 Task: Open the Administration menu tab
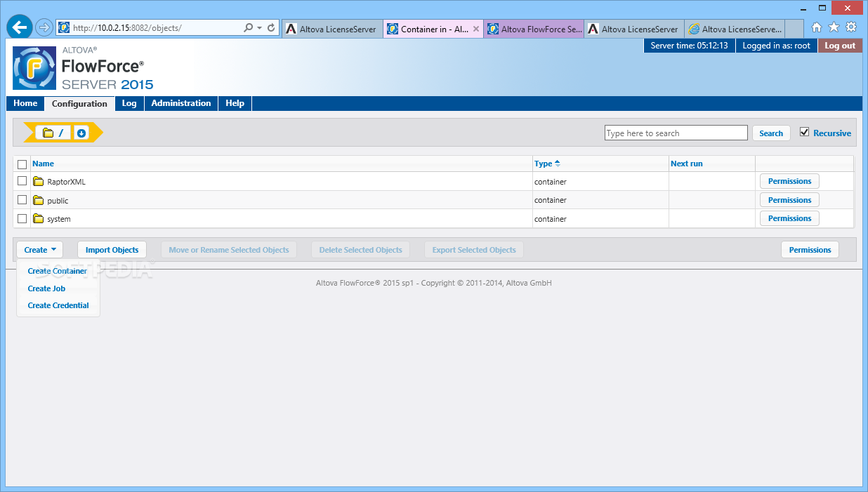[181, 103]
